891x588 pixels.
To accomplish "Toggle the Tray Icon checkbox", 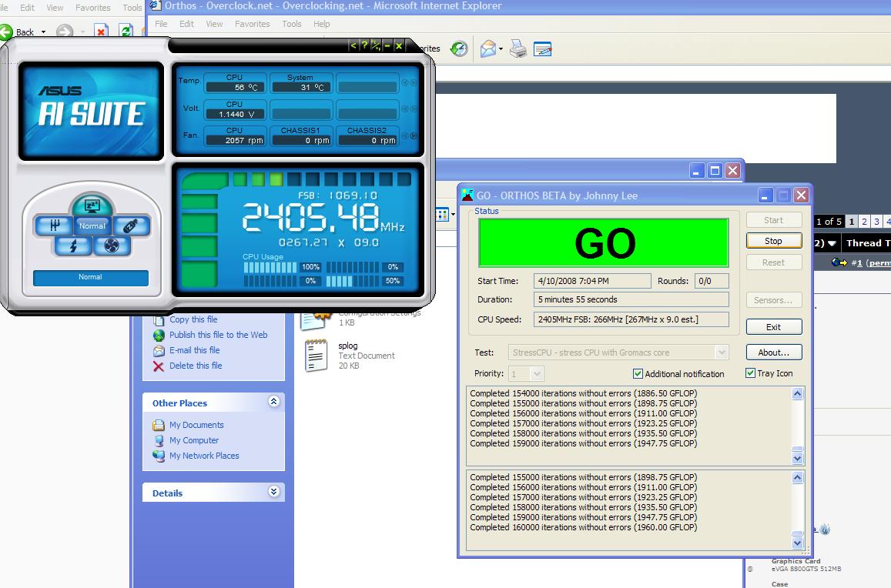I will tap(750, 373).
